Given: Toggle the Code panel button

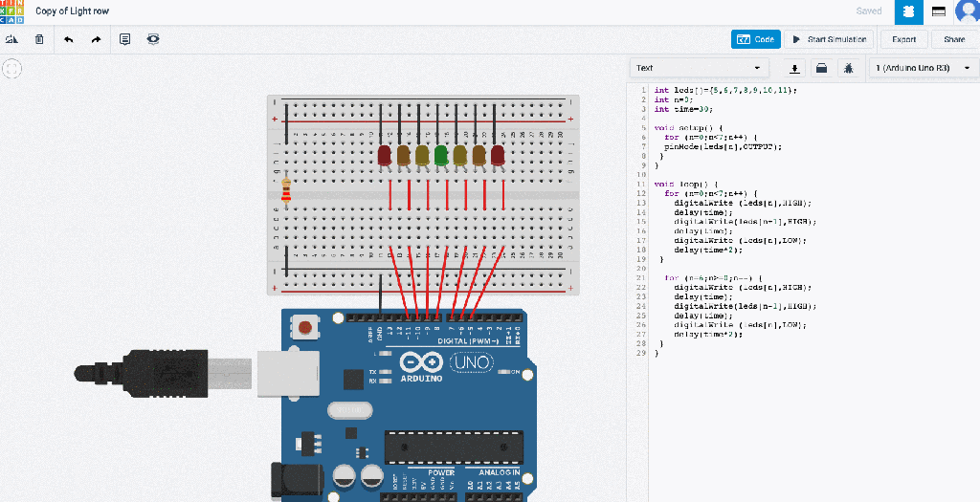Looking at the screenshot, I should click(x=755, y=39).
